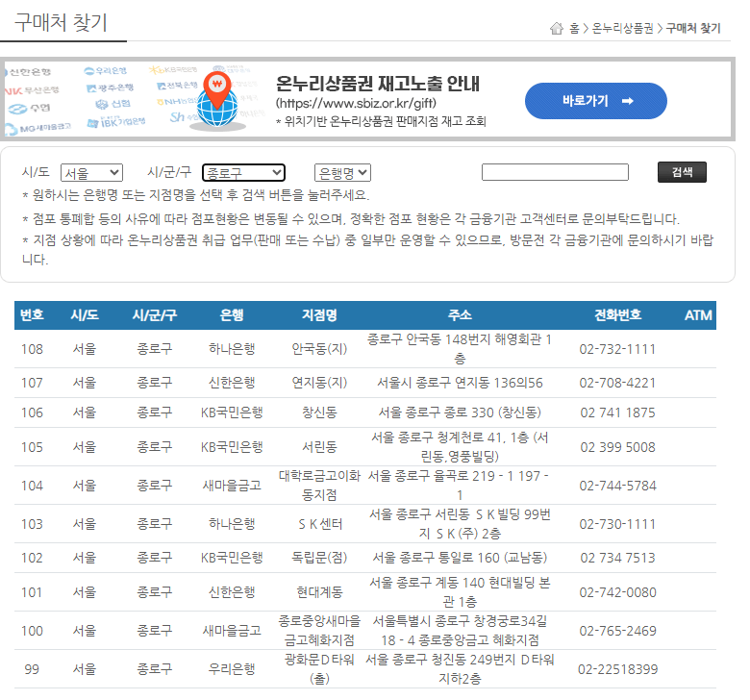Click 종로중앙새마을금고혜화지점 branch name
The height and width of the screenshot is (700, 750).
(x=319, y=631)
